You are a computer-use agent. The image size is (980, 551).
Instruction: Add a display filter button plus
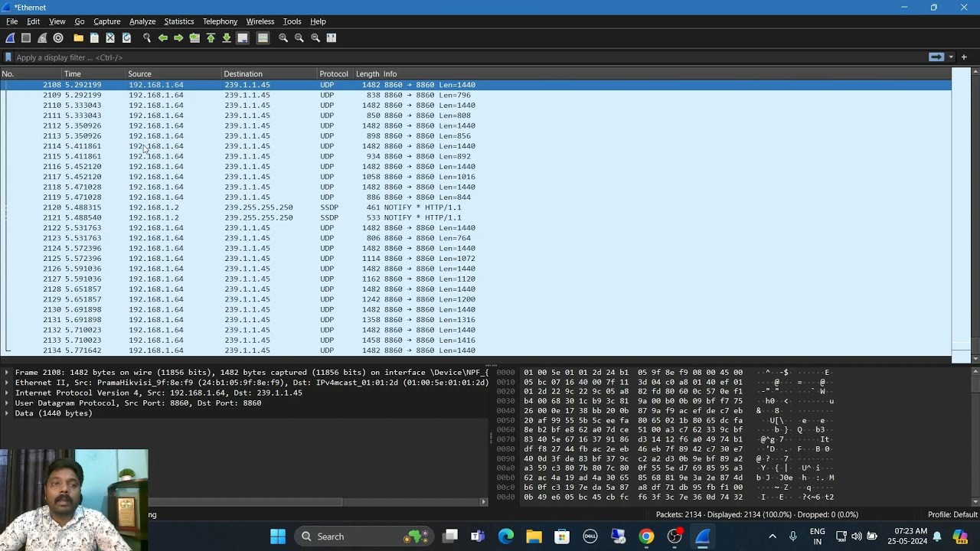tap(964, 57)
